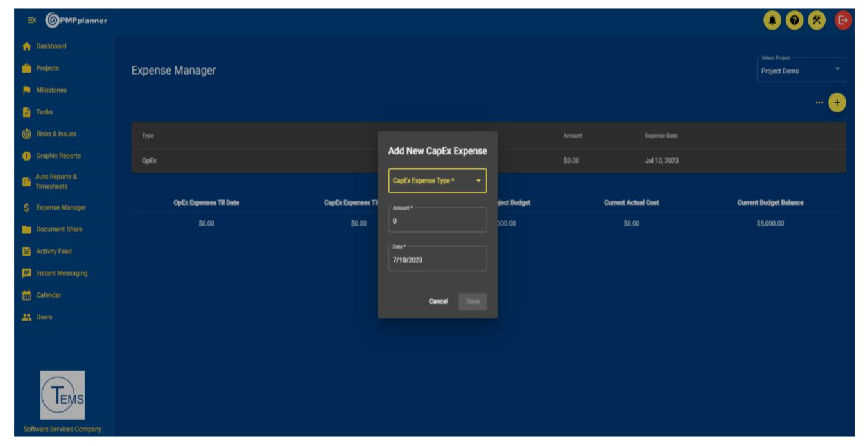868x446 pixels.
Task: Open Milestones from the sidebar
Action: [x=51, y=90]
